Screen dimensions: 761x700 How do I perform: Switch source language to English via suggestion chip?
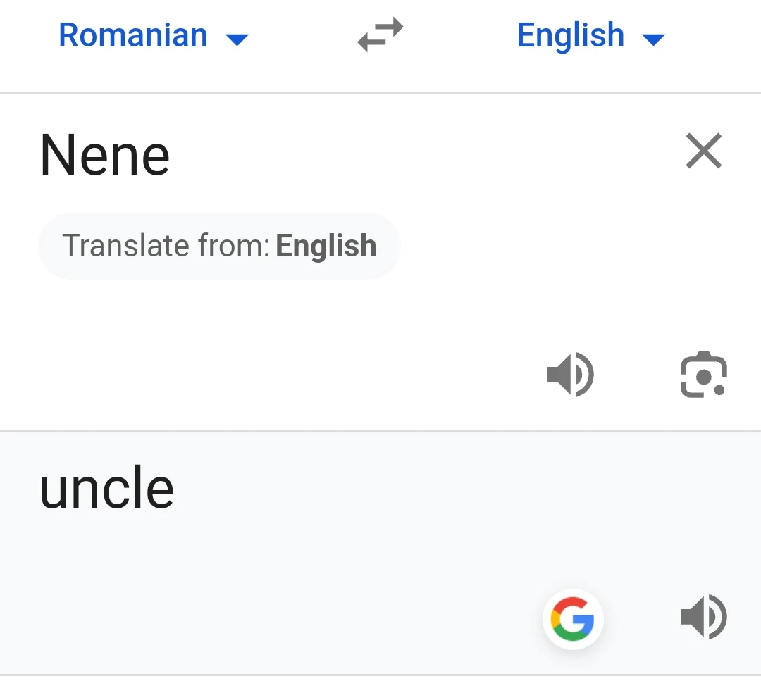click(x=218, y=246)
